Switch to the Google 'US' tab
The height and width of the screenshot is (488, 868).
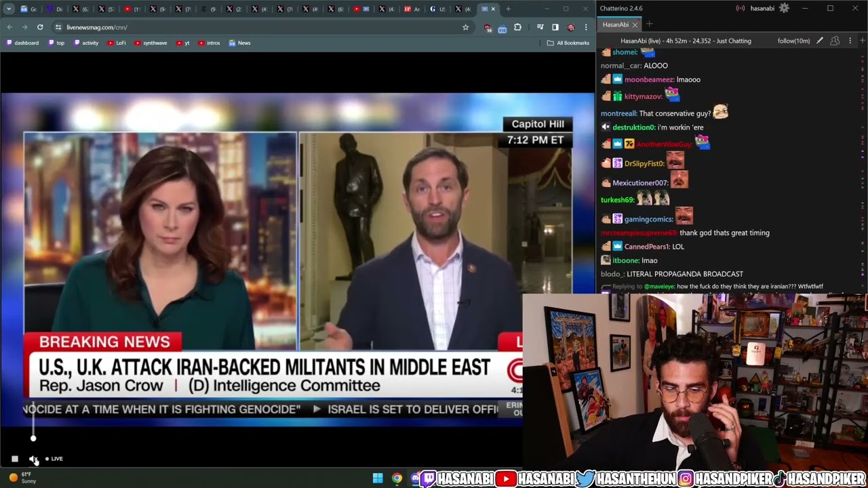pyautogui.click(x=437, y=9)
